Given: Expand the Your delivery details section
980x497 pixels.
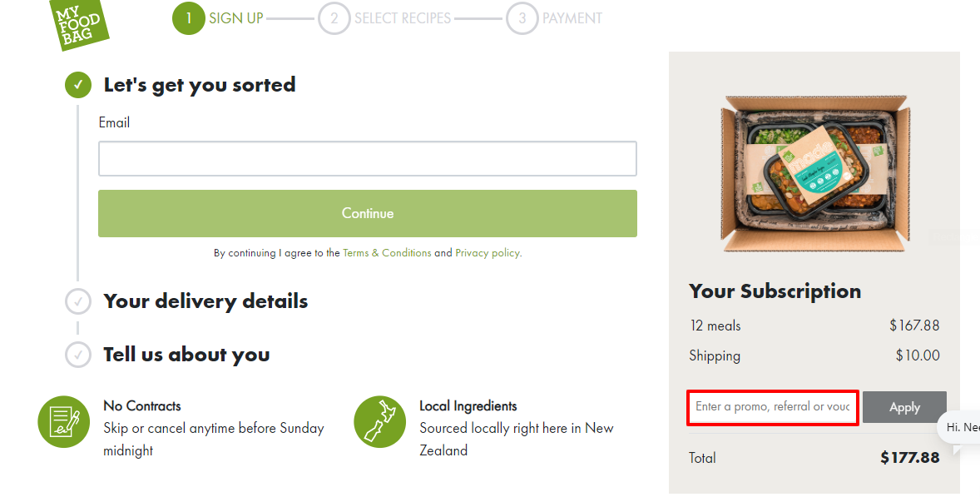Looking at the screenshot, I should 205,301.
